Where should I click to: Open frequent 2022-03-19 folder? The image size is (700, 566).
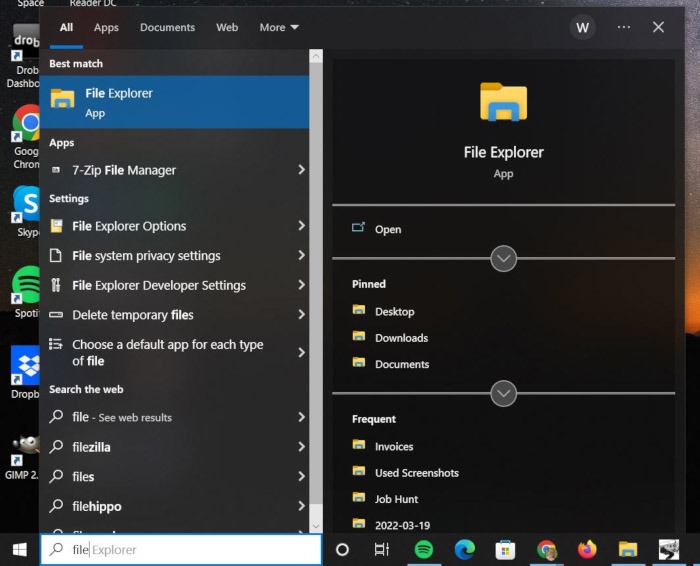pos(402,525)
